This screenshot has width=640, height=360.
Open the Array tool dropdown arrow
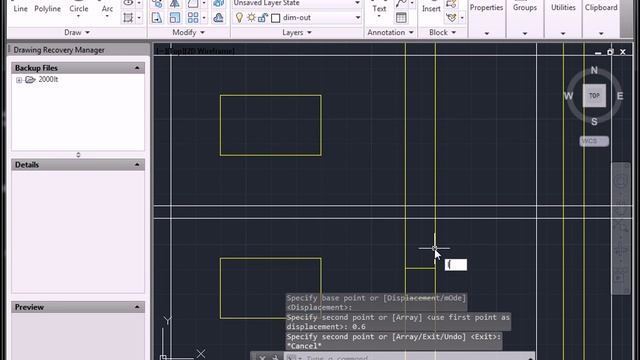point(204,18)
